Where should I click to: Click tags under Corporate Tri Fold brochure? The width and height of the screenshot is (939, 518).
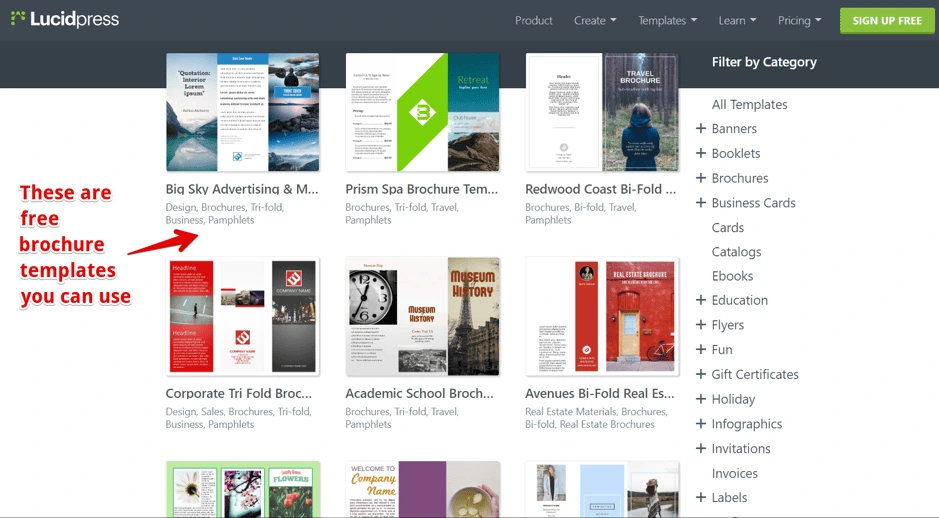(238, 418)
